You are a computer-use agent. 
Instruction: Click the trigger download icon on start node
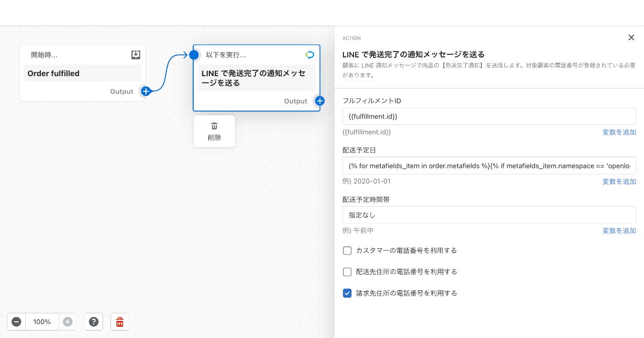(136, 55)
